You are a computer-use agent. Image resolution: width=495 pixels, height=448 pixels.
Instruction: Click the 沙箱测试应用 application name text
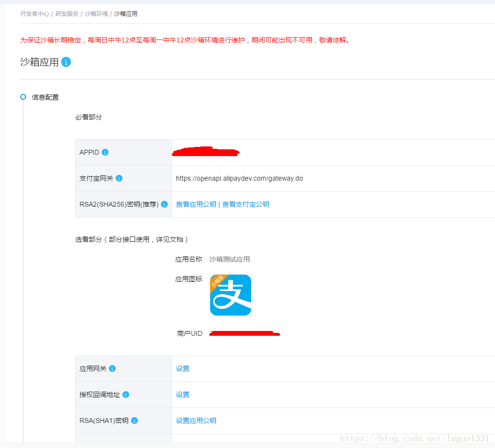(x=229, y=259)
